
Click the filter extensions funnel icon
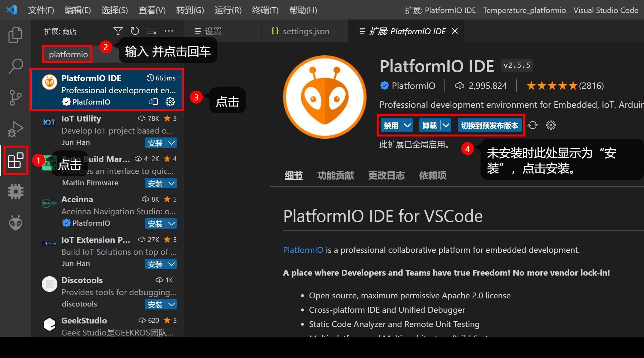tap(118, 31)
